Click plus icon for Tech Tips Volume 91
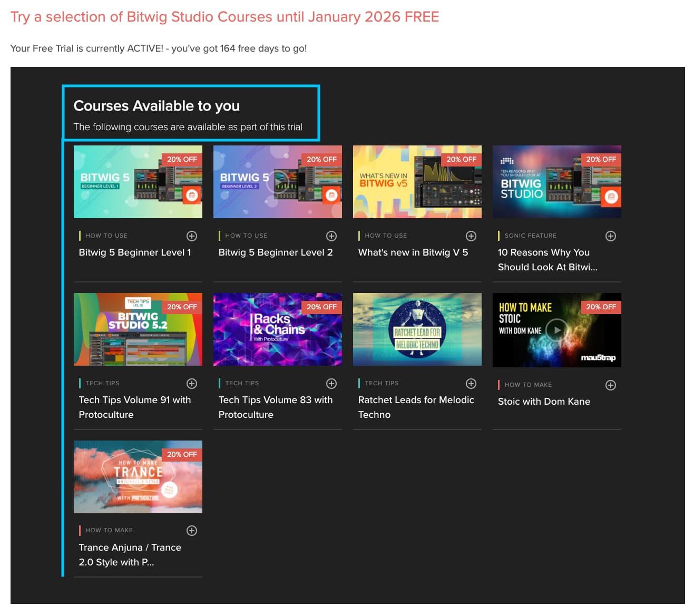The height and width of the screenshot is (616, 694). click(x=192, y=384)
